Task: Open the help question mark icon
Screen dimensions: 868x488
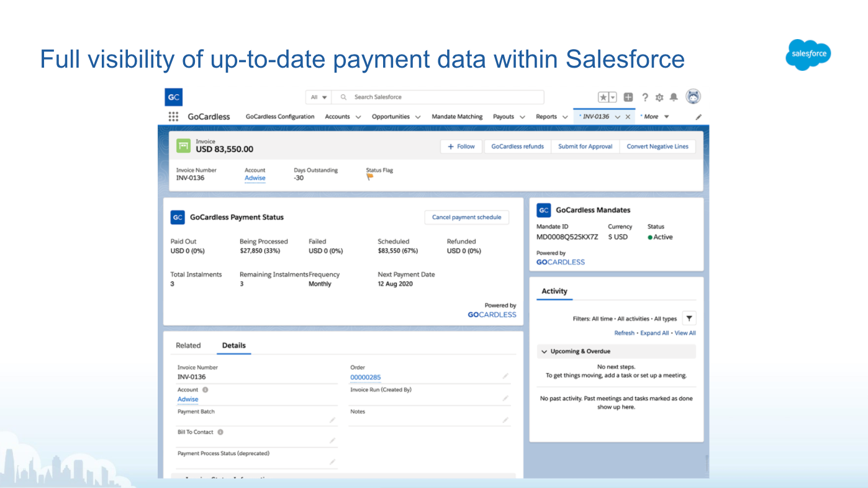Action: point(645,97)
